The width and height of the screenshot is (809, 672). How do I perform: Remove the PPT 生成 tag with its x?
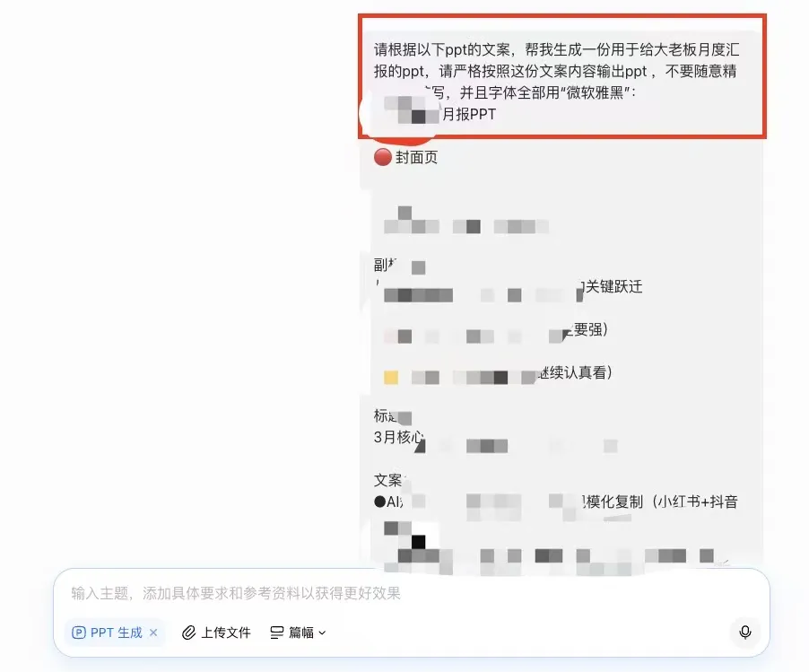pos(153,633)
